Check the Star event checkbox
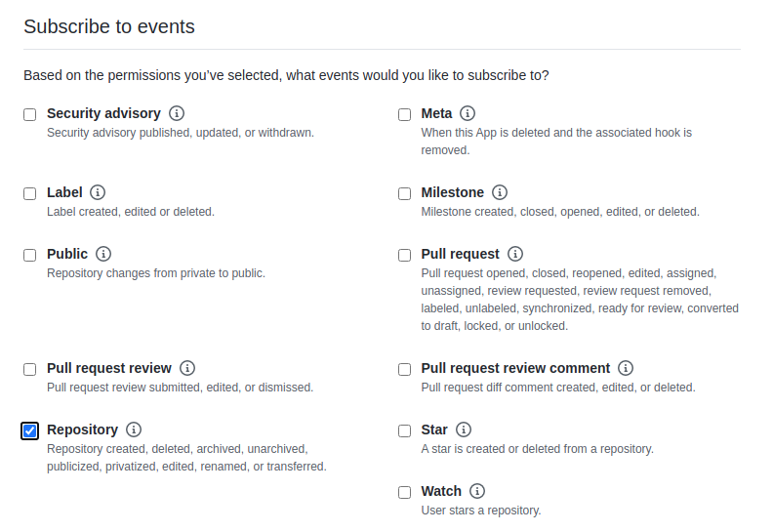Image resolution: width=773 pixels, height=532 pixels. pyautogui.click(x=405, y=431)
